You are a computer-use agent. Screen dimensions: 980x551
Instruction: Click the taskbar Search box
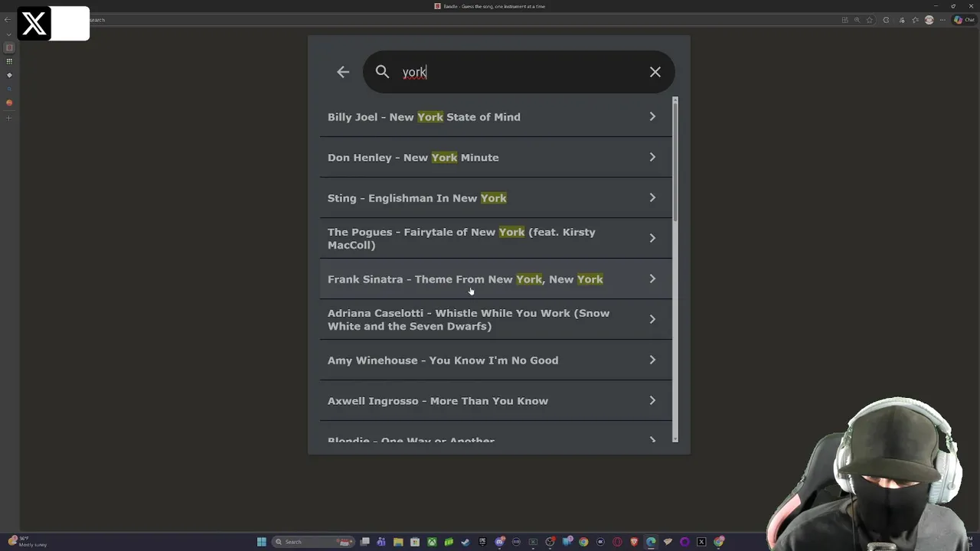point(313,542)
